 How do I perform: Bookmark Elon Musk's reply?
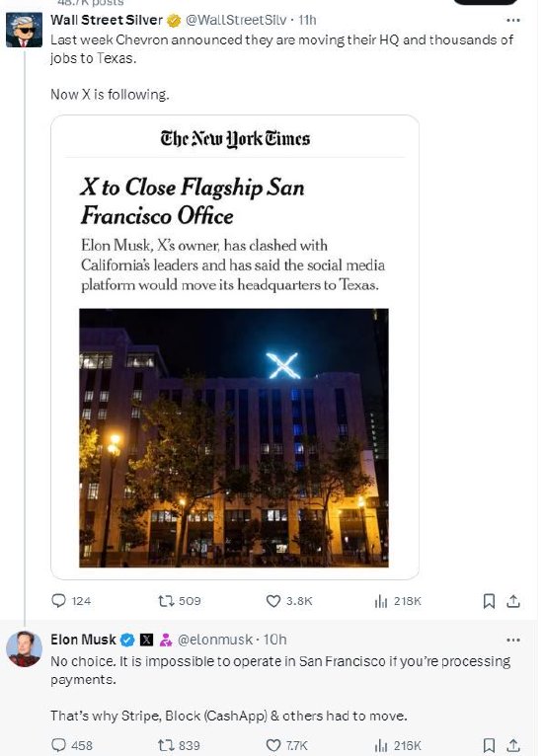tap(489, 745)
